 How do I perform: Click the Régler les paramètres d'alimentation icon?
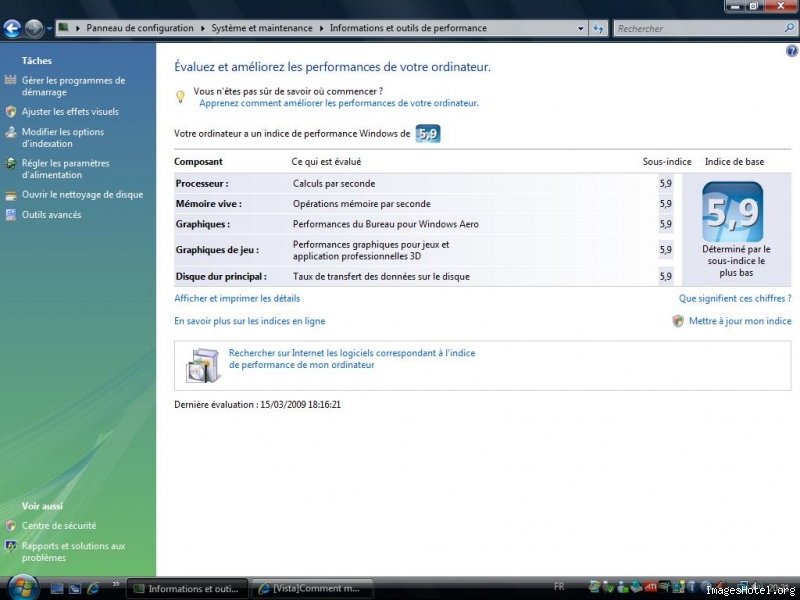(x=11, y=164)
